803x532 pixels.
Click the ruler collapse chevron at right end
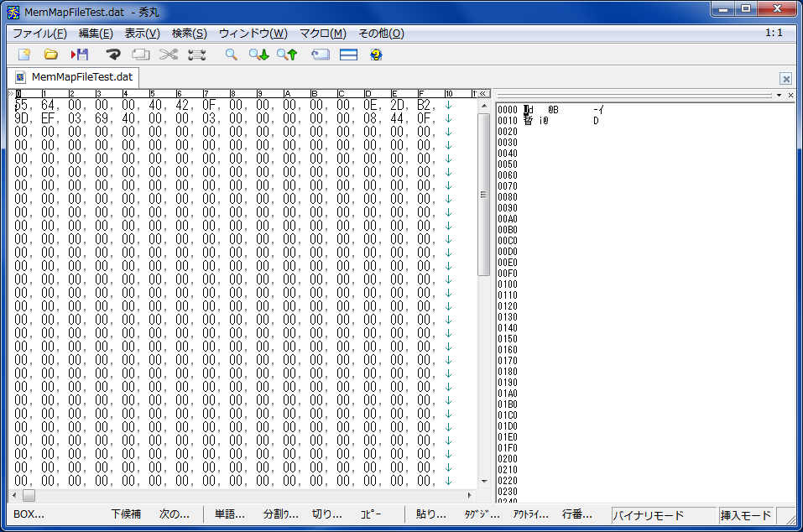coord(482,94)
